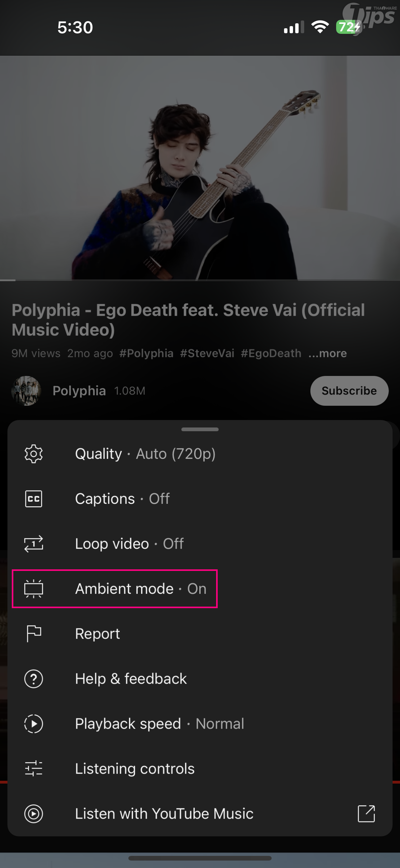Enable Captions from the Off label
The height and width of the screenshot is (868, 400).
point(159,499)
